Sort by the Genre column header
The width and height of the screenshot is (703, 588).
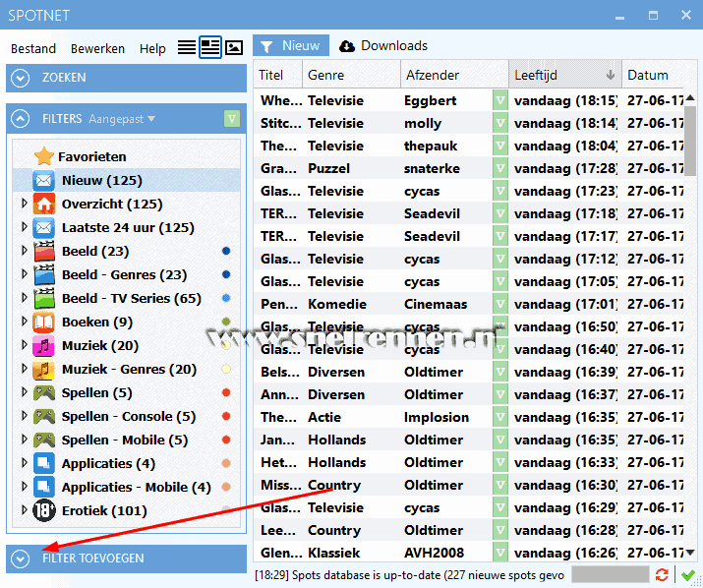click(351, 75)
